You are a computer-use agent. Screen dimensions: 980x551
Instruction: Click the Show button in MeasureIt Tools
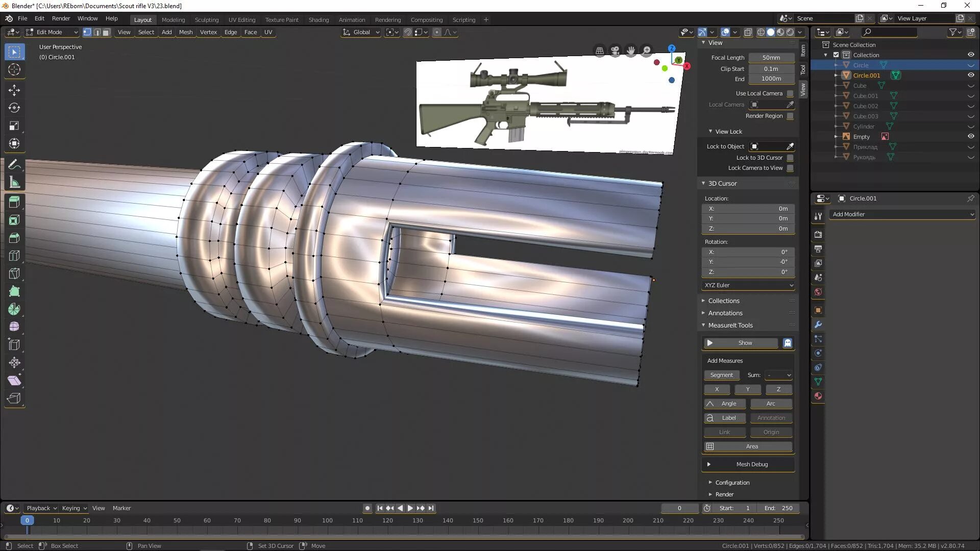pos(745,342)
